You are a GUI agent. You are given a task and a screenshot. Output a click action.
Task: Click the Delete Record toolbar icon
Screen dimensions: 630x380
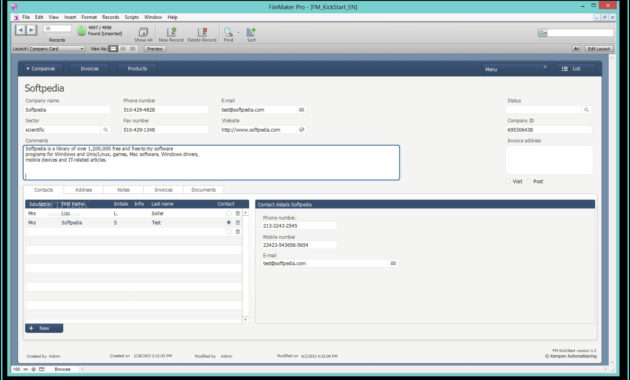coord(202,32)
